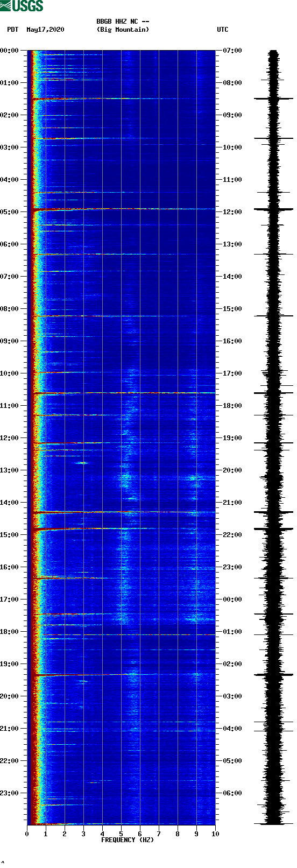The height and width of the screenshot is (868, 297).
Task: Click the 03:00 UTC time label
Action: [232, 696]
